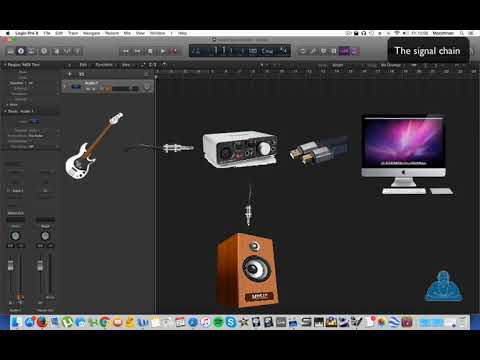Open the Snap Smart dropdown
This screenshot has width=480, height=360.
point(338,65)
